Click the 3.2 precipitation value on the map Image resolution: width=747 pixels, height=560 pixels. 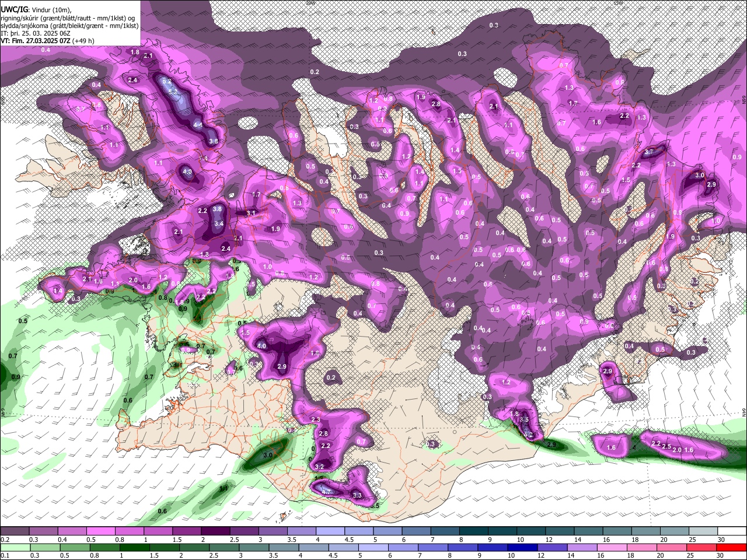pyautogui.click(x=319, y=467)
